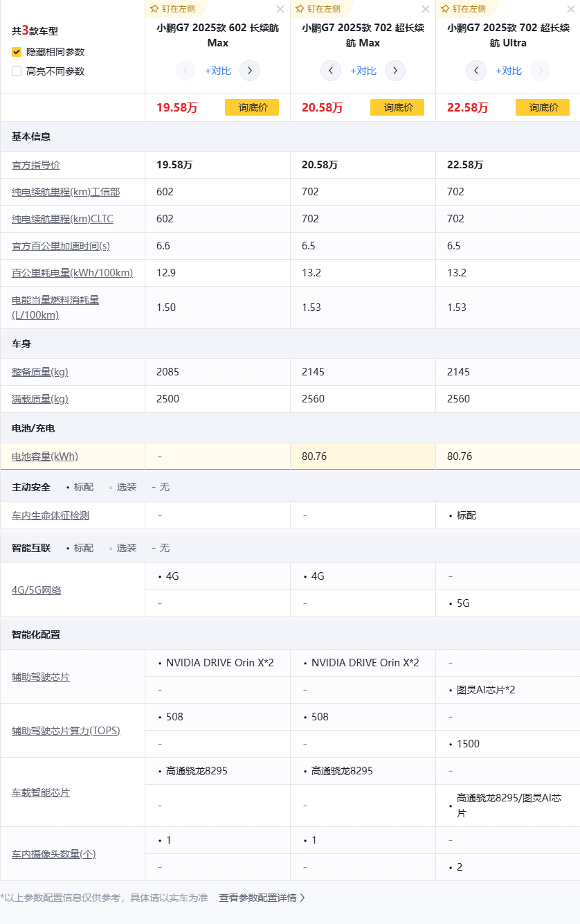Click the 80.76 battery value for 702 Max
The height and width of the screenshot is (924, 580).
(314, 456)
